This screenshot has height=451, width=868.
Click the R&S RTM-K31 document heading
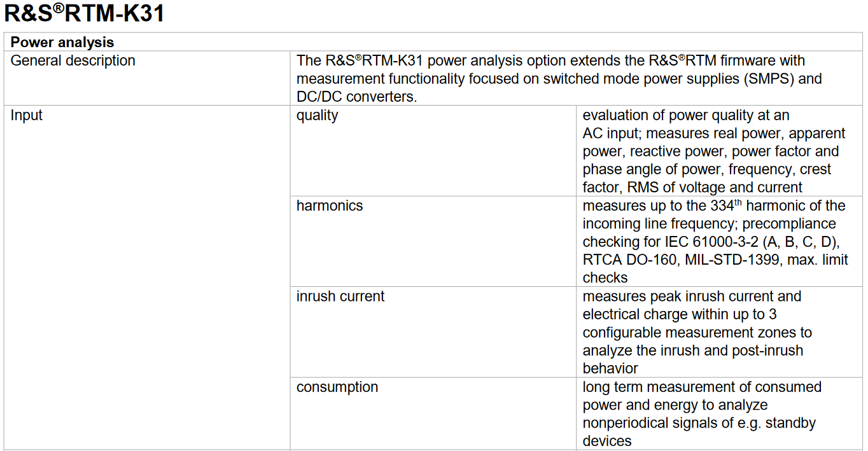pos(85,13)
